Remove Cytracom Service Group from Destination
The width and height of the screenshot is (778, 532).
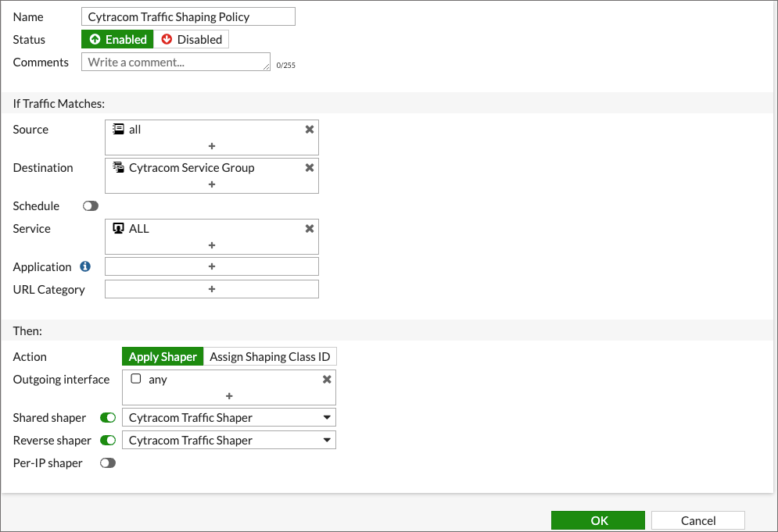309,168
